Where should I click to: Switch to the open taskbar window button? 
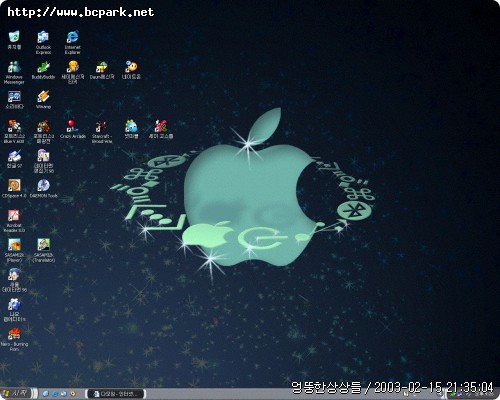click(x=116, y=394)
